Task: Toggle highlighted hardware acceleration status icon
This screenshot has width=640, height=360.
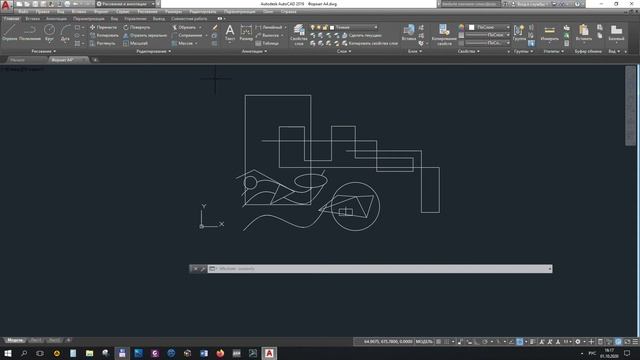Action: coord(618,342)
